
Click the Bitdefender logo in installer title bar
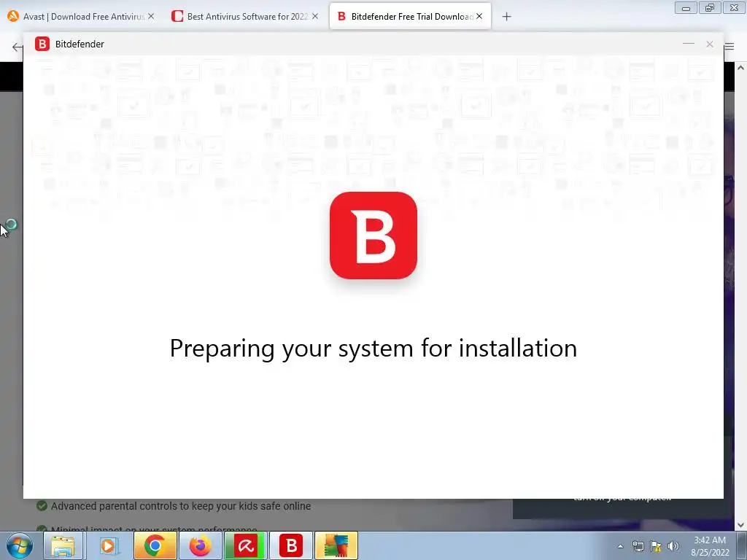click(42, 44)
